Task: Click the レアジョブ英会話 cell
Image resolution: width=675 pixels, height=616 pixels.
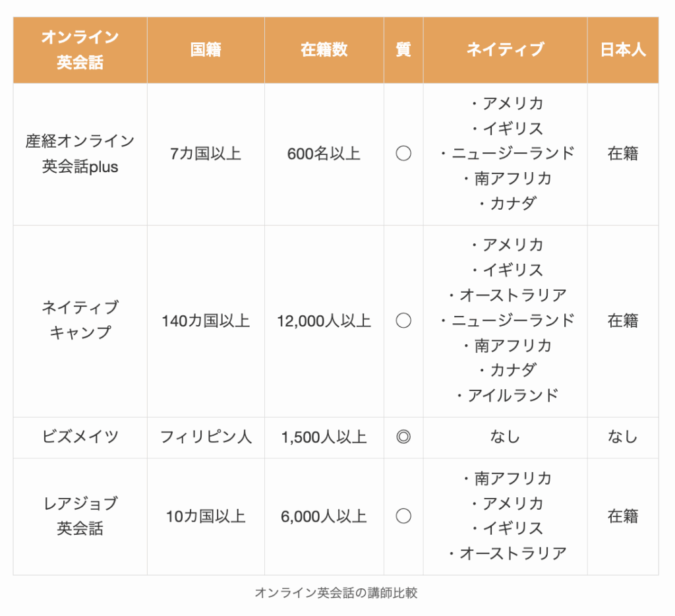Action: point(80,516)
